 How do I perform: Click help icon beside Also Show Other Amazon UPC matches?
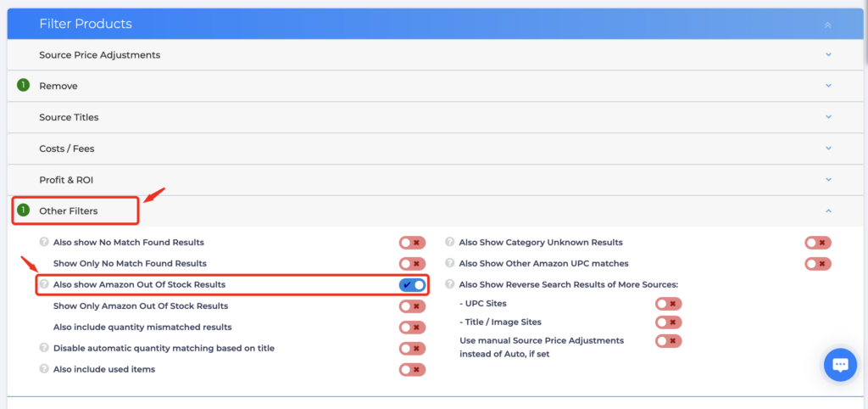[x=449, y=263]
